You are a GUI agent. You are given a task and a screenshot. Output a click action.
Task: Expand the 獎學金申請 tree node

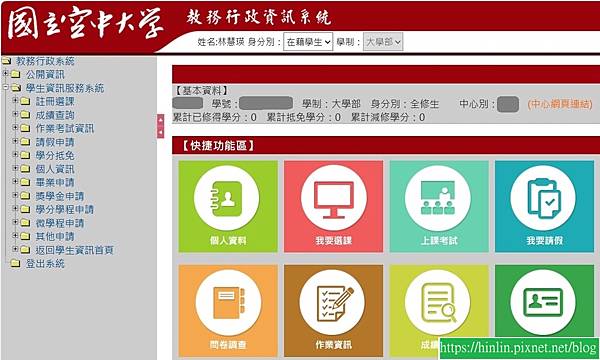[x=15, y=195]
